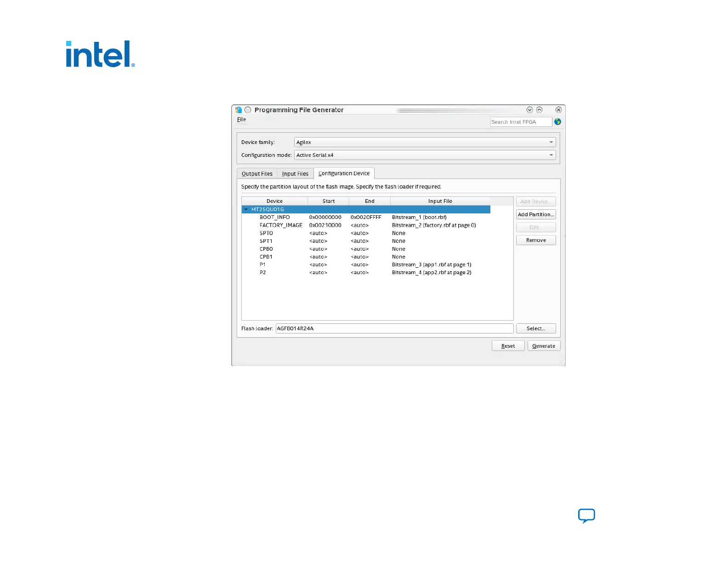
Task: Click the Add Partition button
Action: point(536,214)
